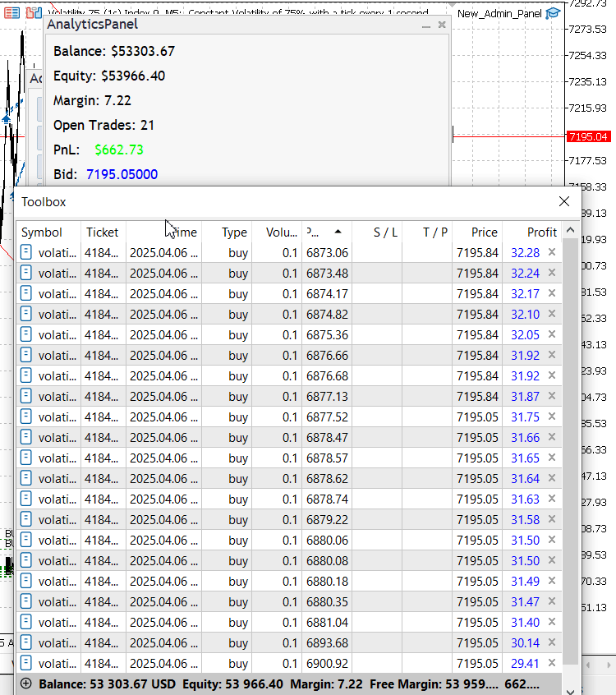Click position icon of the 6900.92 trade
This screenshot has height=695, width=616.
[x=26, y=663]
